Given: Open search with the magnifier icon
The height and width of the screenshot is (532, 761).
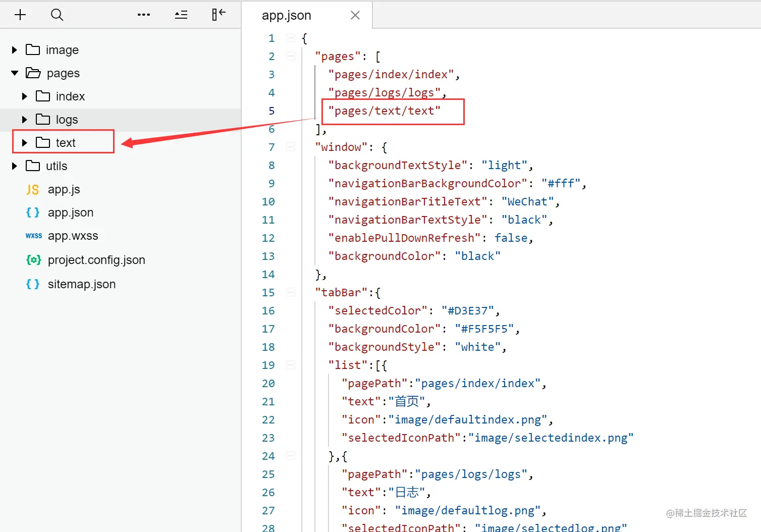Looking at the screenshot, I should coord(57,15).
